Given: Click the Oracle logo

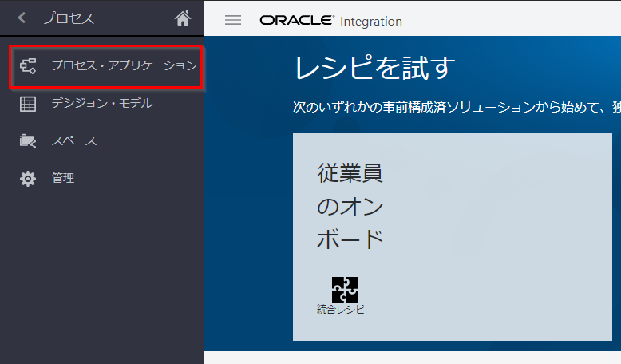Looking at the screenshot, I should point(296,20).
